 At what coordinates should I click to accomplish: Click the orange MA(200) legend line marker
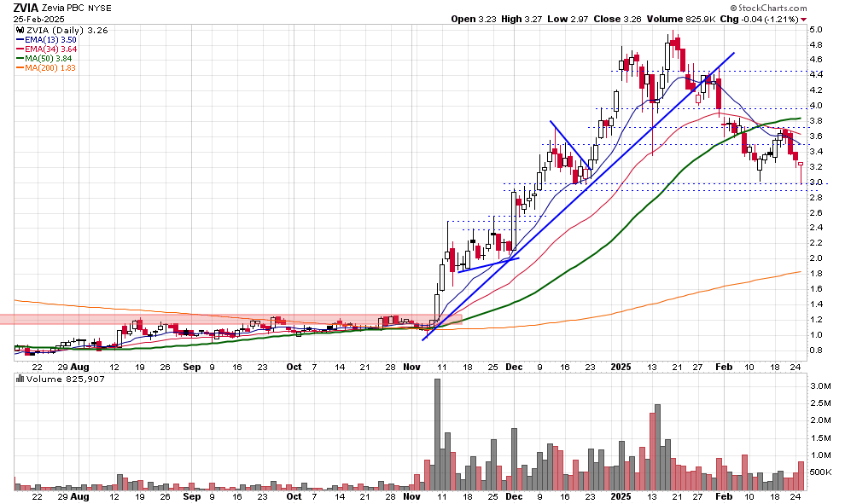(20, 69)
